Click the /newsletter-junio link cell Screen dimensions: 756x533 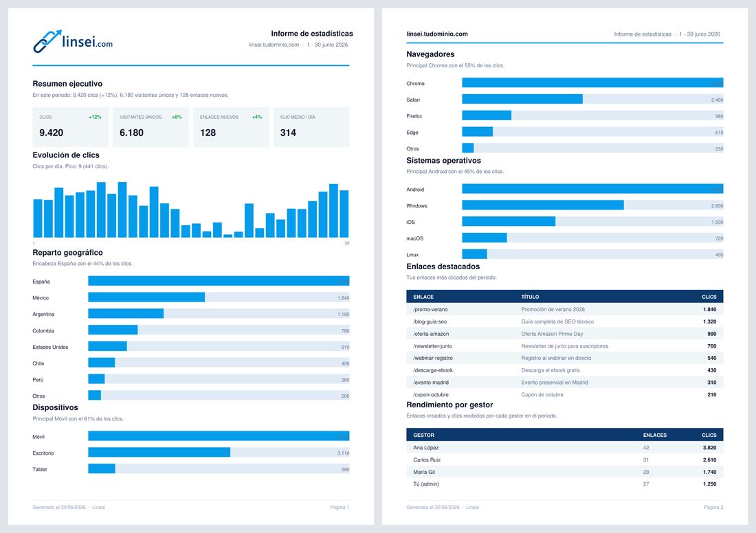(x=432, y=346)
